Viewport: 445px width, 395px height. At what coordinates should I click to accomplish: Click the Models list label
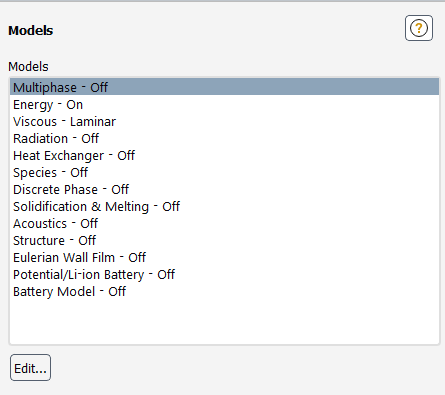pos(28,67)
